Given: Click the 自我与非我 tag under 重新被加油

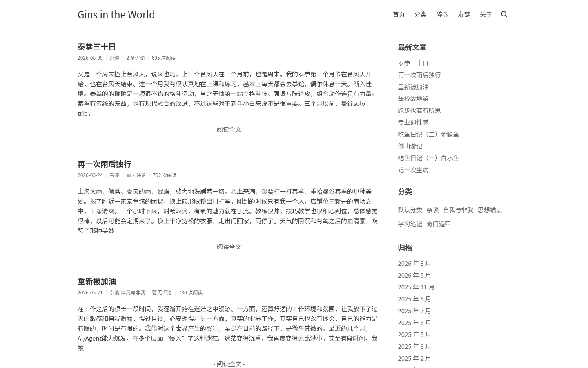Looking at the screenshot, I should (133, 293).
